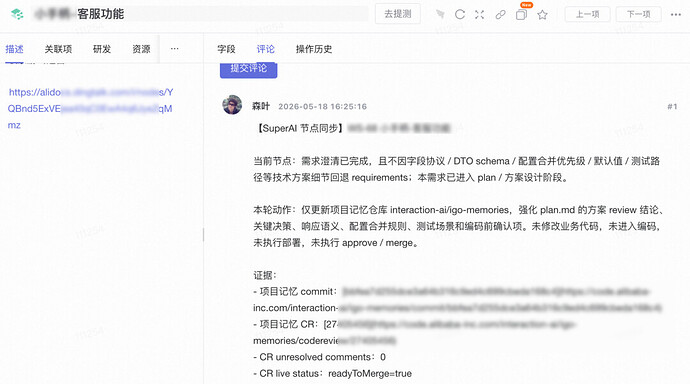The width and height of the screenshot is (690, 384).
Task: Switch to the 描述 tab
Action: [x=15, y=49]
